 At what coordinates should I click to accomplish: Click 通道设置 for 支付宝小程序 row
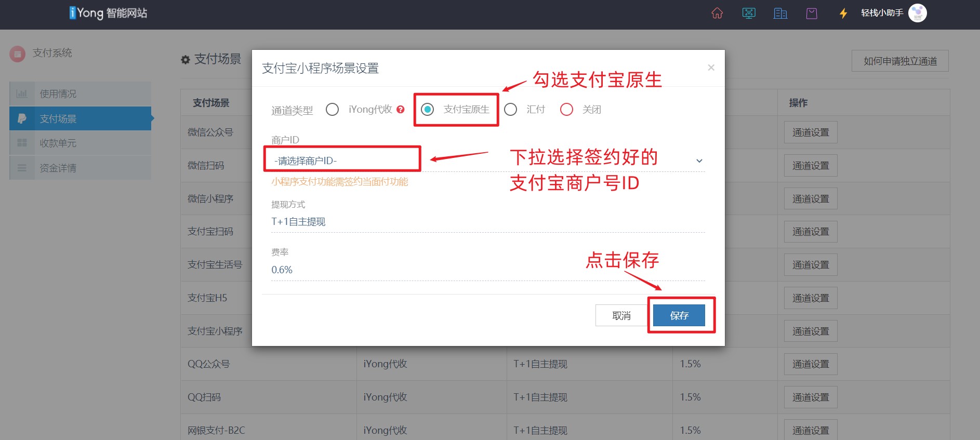point(811,331)
